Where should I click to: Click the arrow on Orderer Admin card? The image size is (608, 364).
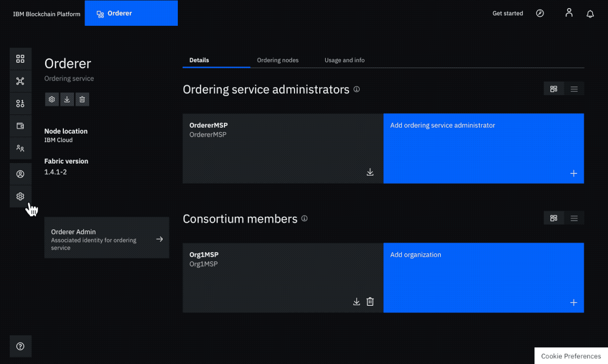tap(160, 239)
